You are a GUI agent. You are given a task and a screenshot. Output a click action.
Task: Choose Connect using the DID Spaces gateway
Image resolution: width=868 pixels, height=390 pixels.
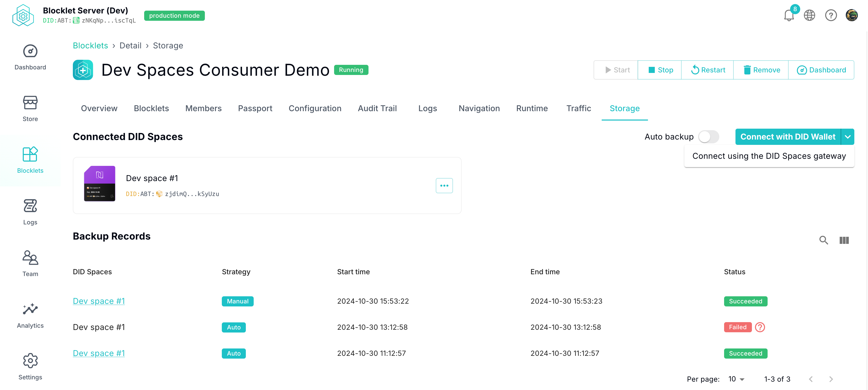pos(769,156)
